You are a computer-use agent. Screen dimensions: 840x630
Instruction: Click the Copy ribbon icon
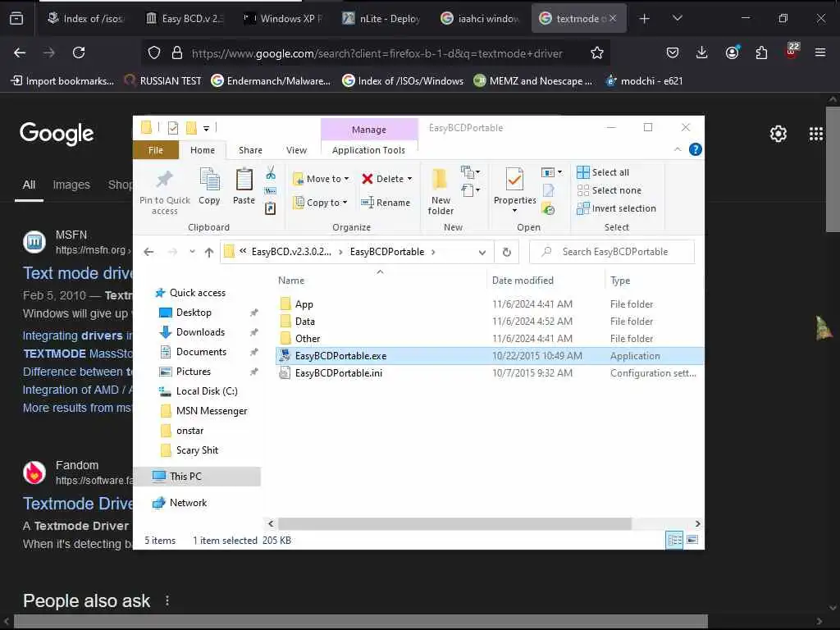[209, 180]
